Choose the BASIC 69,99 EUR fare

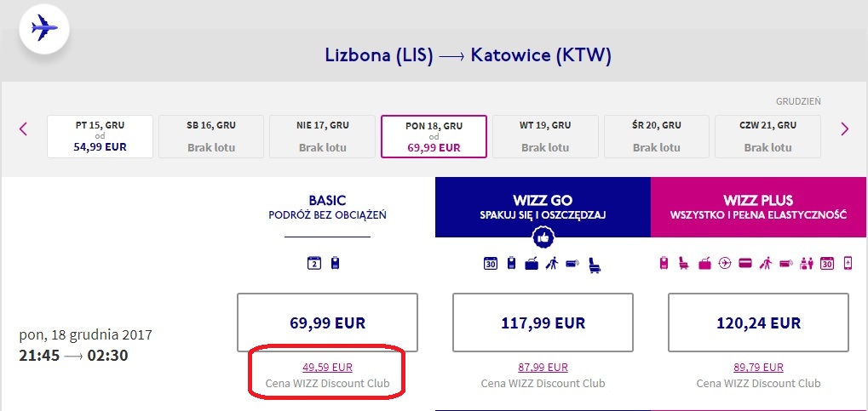pyautogui.click(x=328, y=323)
